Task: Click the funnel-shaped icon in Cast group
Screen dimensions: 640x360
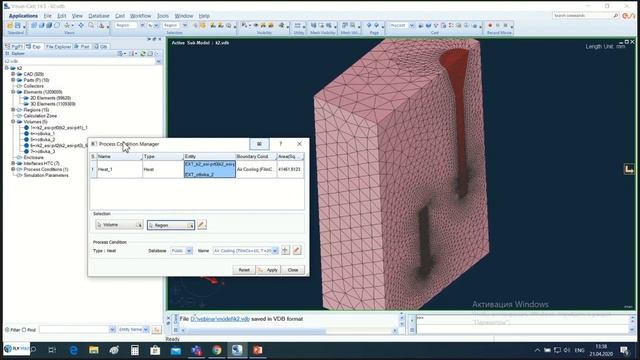Action: pyautogui.click(x=436, y=25)
